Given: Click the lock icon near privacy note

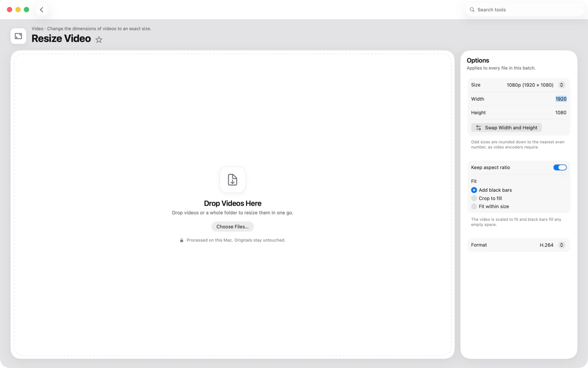Looking at the screenshot, I should click(x=182, y=240).
